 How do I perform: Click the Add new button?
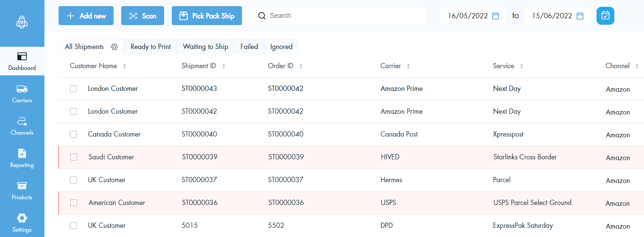point(86,16)
